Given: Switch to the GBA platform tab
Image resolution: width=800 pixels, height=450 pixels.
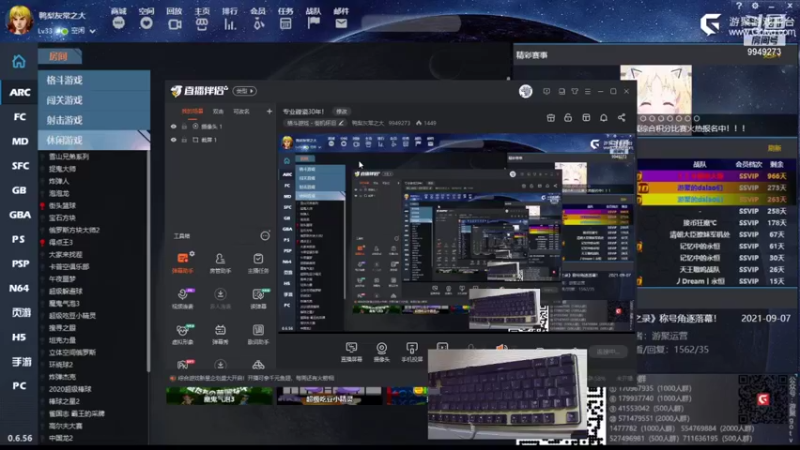Looking at the screenshot, I should point(19,215).
